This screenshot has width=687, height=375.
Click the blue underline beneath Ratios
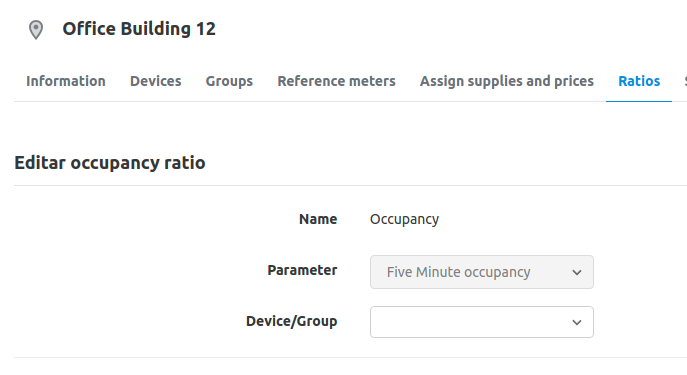[x=639, y=101]
